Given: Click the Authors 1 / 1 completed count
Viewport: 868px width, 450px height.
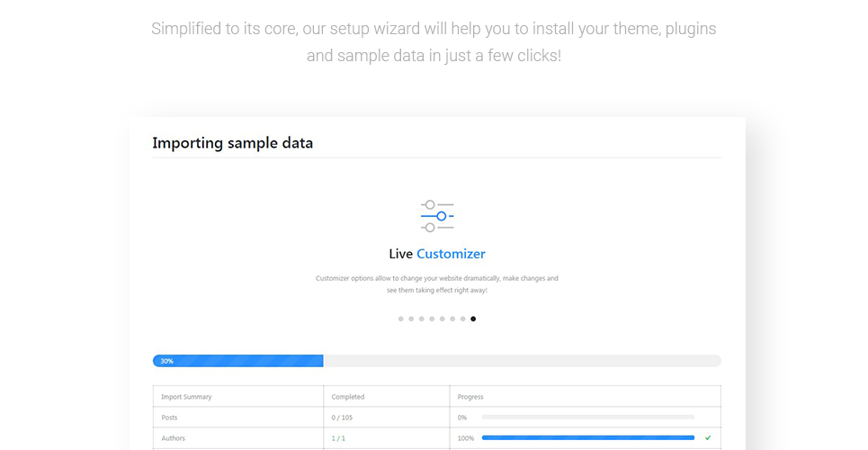Looking at the screenshot, I should (x=338, y=437).
